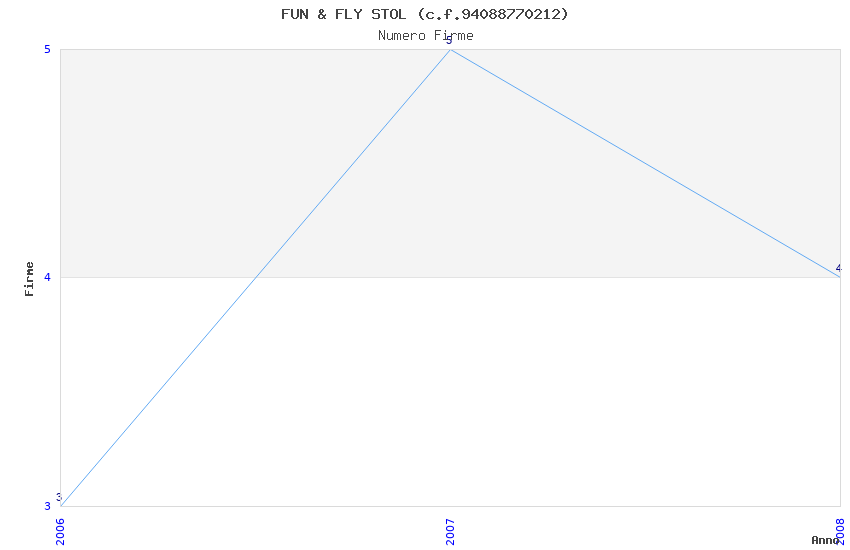Select the Numero Firme subtitle text
Image resolution: width=850 pixels, height=550 pixels.
[426, 36]
